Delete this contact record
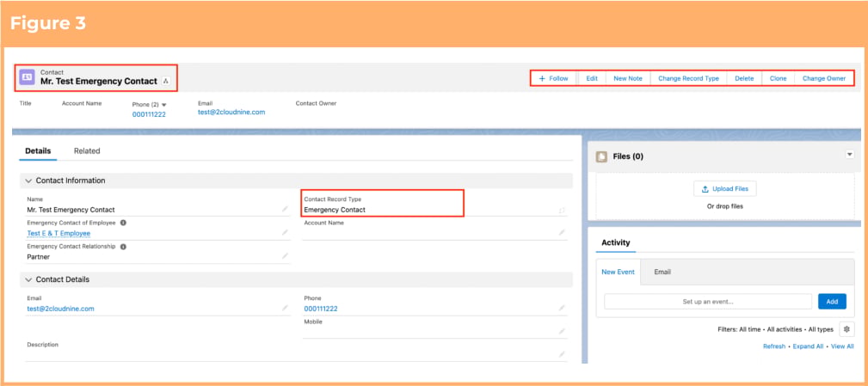Viewport: 868px width, 386px height. 745,78
